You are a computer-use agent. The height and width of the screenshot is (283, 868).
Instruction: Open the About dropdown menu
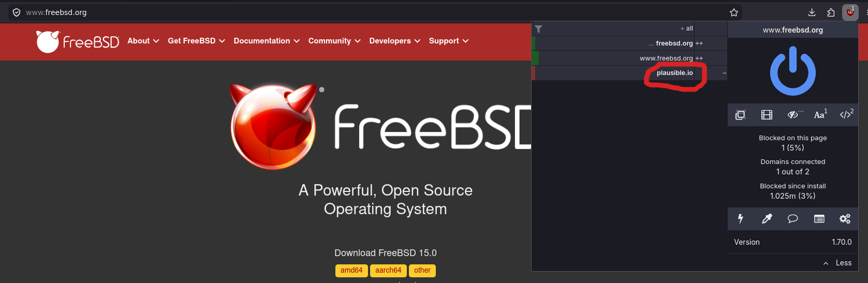(143, 41)
